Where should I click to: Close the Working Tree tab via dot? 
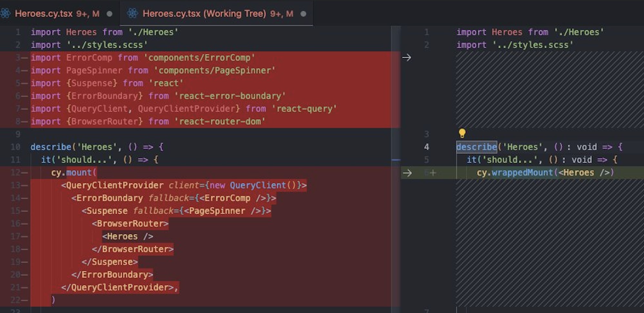point(303,14)
